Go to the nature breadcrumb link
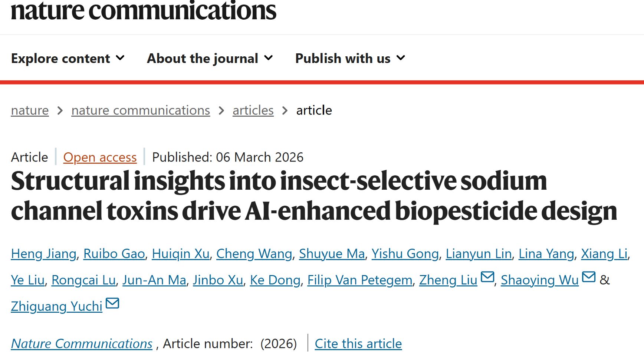The width and height of the screenshot is (644, 352). click(x=30, y=110)
